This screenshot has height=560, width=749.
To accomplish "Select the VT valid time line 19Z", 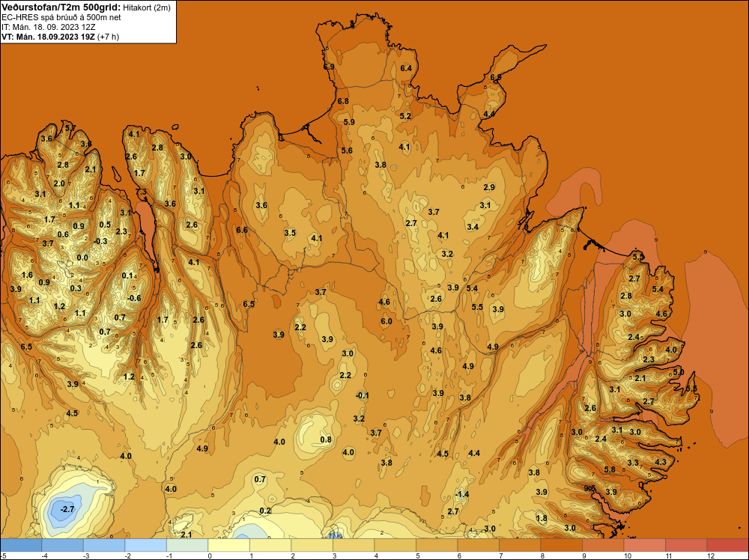I will 48,37.
